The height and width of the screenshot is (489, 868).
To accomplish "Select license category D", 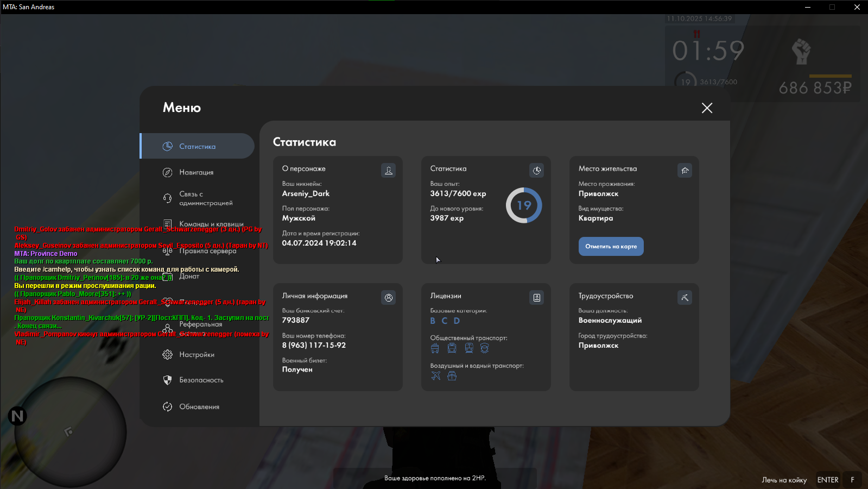I will [457, 321].
